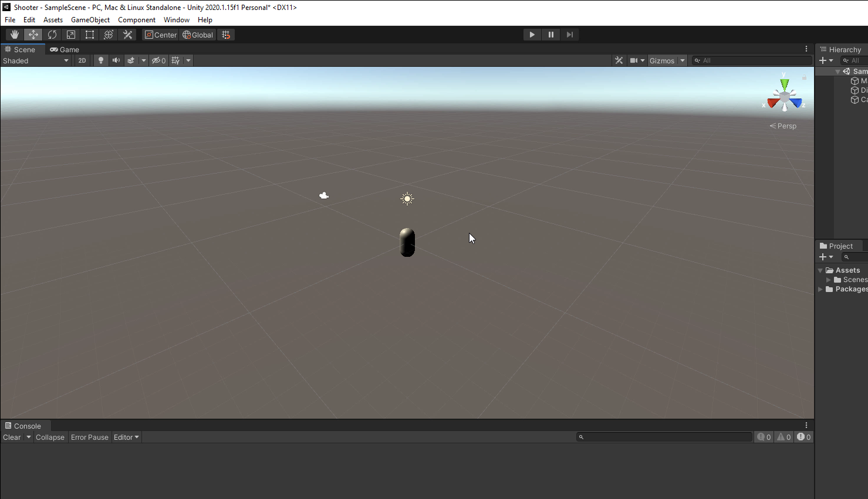Toggle grid snapping in main toolbar

pos(226,35)
